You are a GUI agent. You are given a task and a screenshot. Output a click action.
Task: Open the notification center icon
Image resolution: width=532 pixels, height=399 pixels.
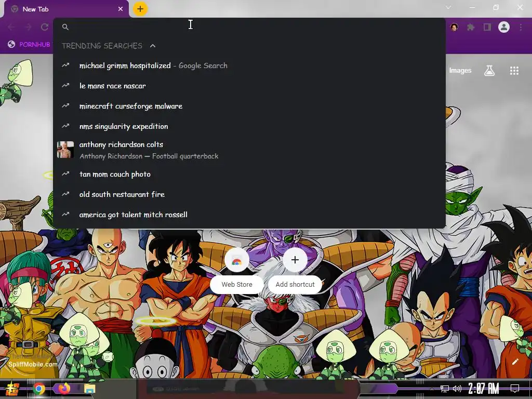[515, 389]
